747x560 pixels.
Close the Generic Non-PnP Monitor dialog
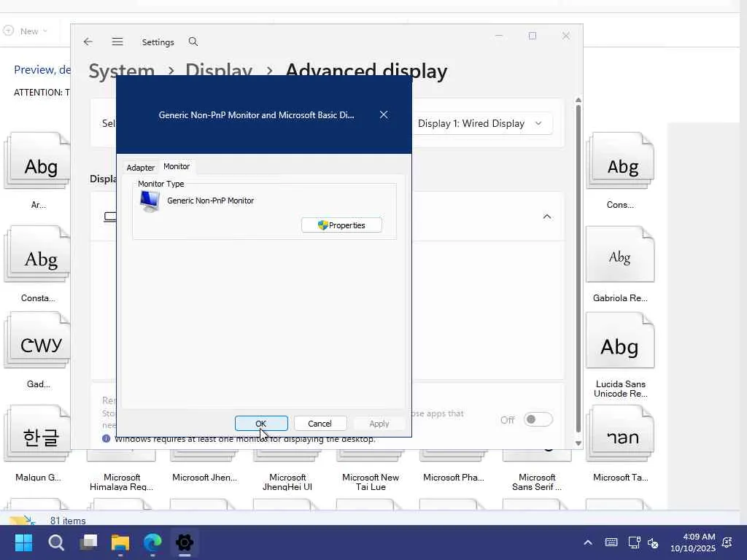click(x=384, y=114)
